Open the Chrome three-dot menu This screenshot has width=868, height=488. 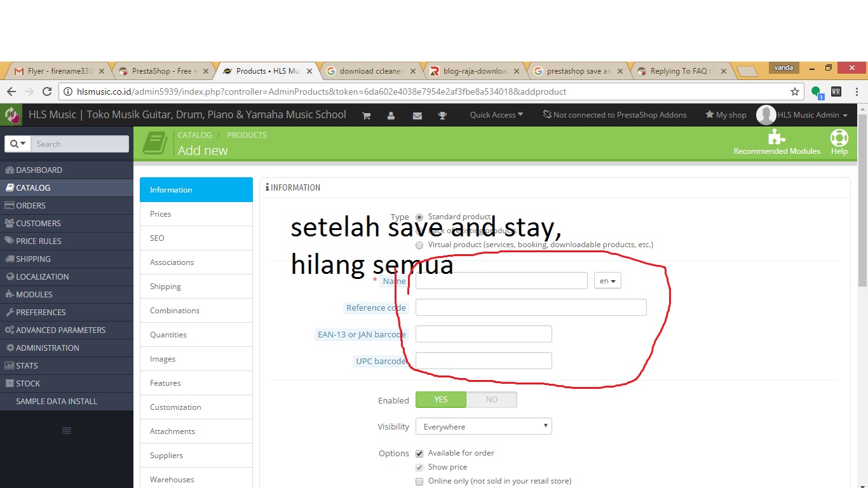click(855, 91)
